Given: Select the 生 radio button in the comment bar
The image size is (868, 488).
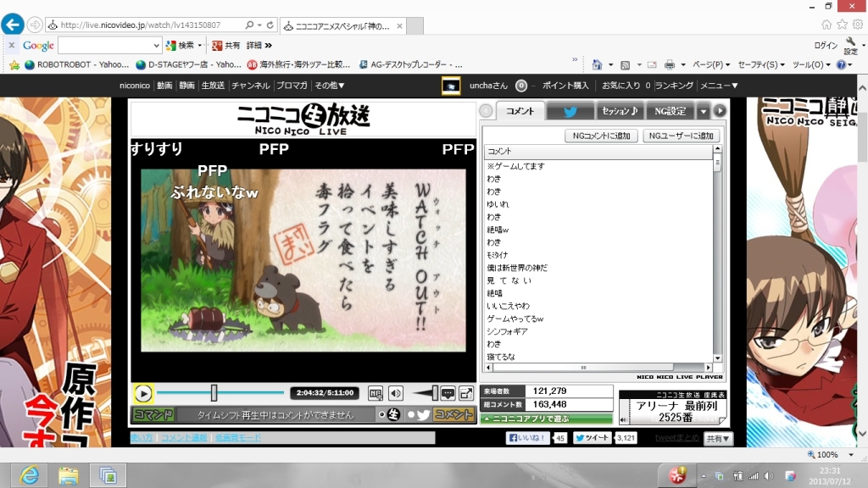Looking at the screenshot, I should pyautogui.click(x=382, y=414).
